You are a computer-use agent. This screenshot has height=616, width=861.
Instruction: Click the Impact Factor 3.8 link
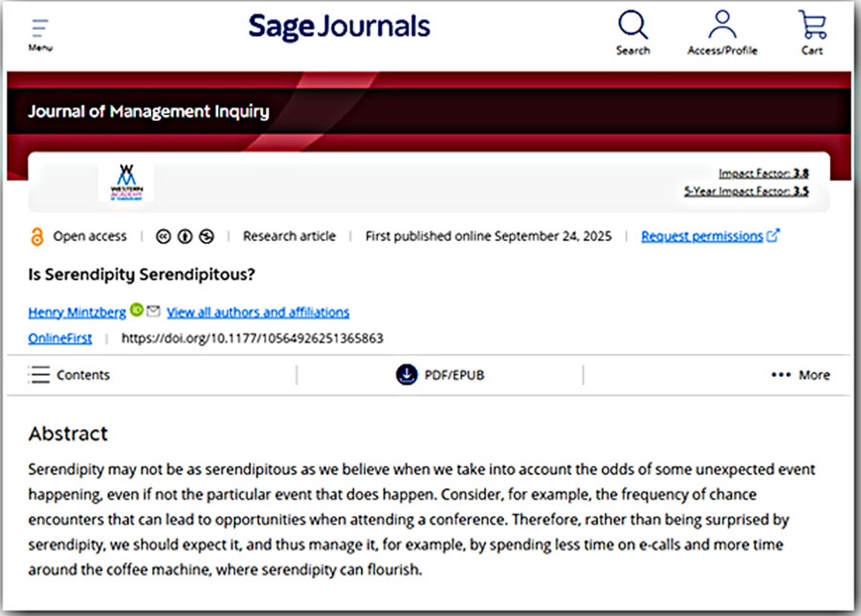click(763, 174)
